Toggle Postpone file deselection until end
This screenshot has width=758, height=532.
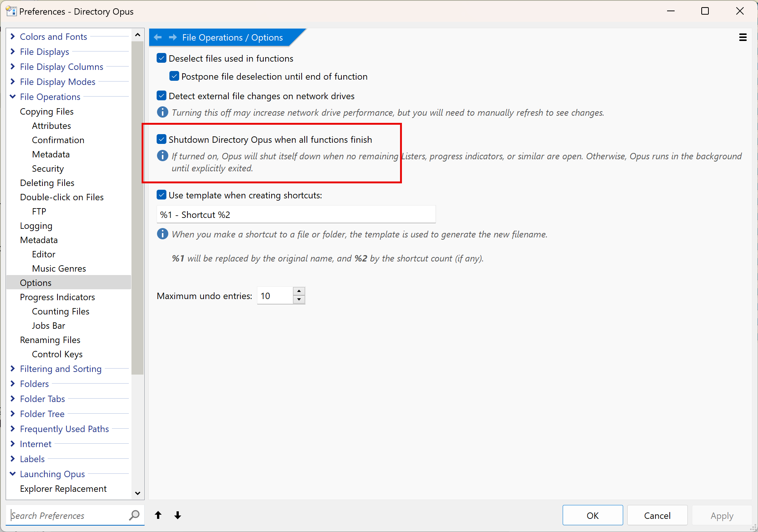click(174, 76)
